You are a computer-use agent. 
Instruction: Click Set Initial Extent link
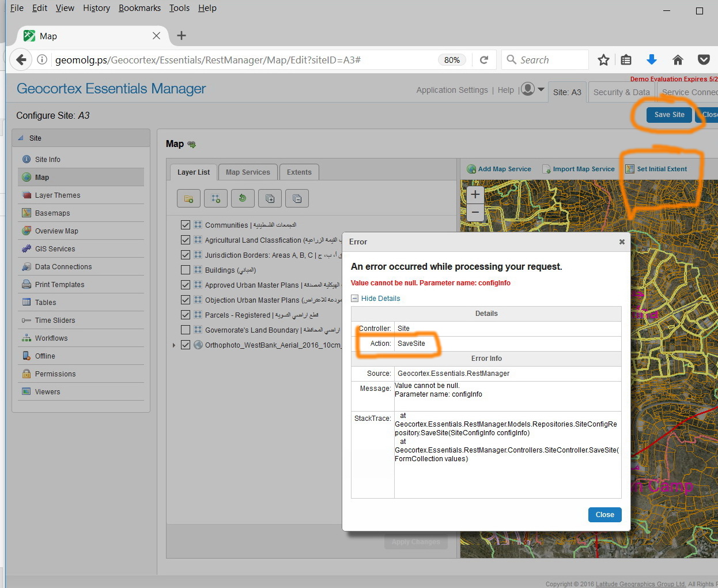(656, 169)
